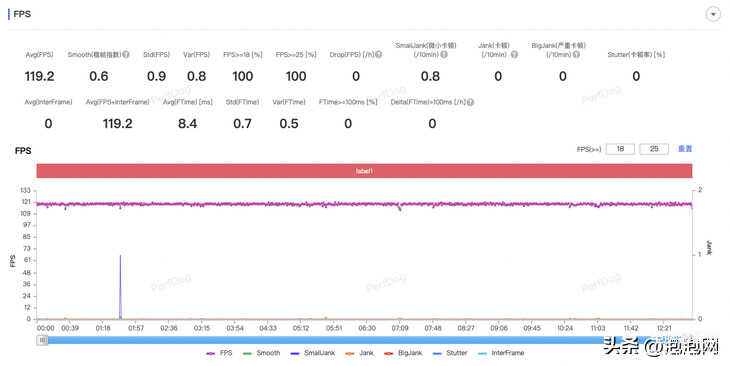Click the 12:21 time axis label

[664, 328]
